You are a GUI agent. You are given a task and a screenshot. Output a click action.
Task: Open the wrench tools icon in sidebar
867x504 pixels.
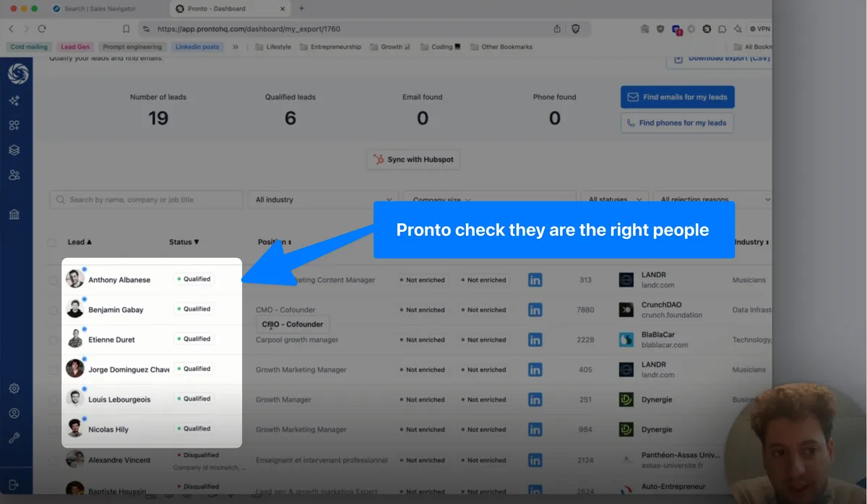pyautogui.click(x=14, y=438)
